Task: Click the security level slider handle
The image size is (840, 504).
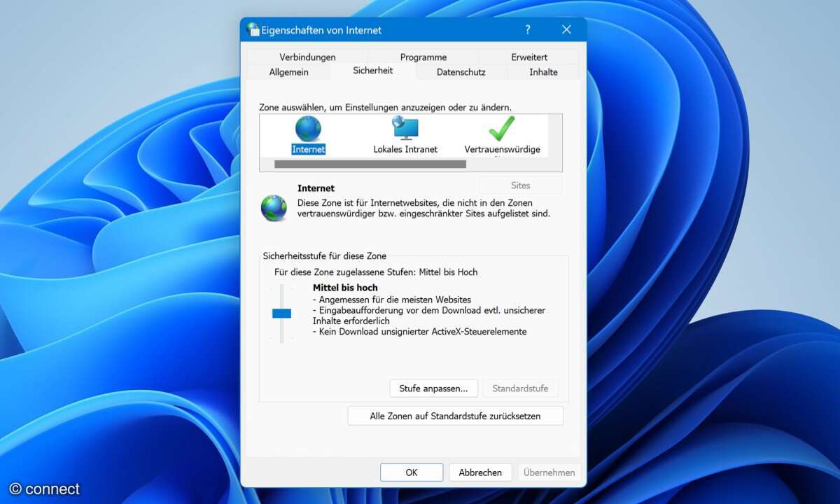Action: 281,314
